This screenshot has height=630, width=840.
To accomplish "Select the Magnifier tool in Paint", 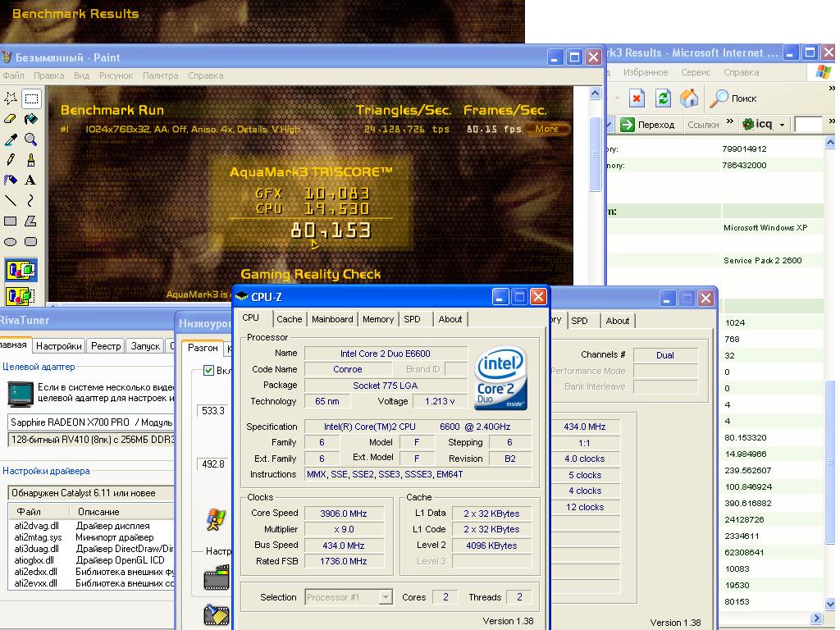I will pyautogui.click(x=31, y=139).
